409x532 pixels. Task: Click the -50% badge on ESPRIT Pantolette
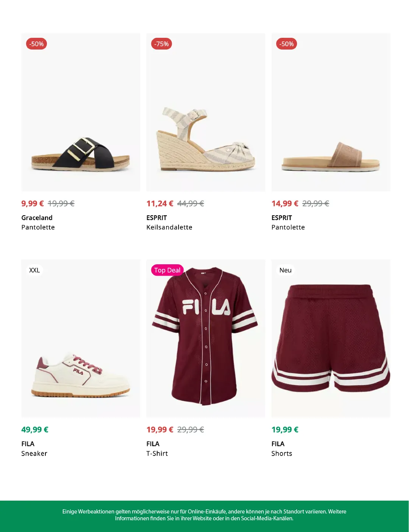click(x=286, y=44)
